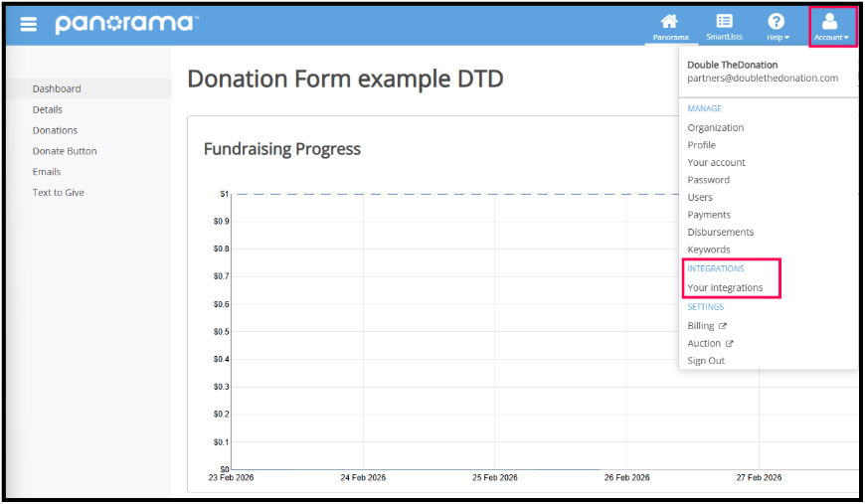Screen dimensions: 865x504
Task: Open Text to Give in sidebar
Action: pos(58,193)
